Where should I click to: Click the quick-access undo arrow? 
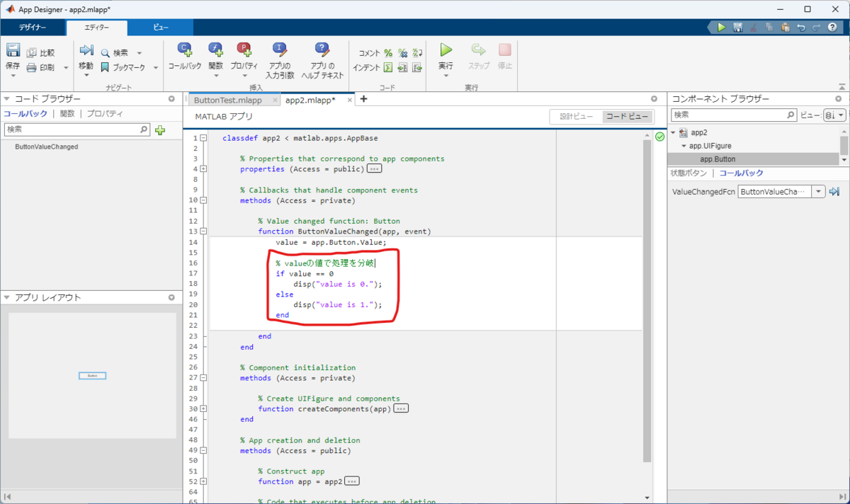coord(801,28)
